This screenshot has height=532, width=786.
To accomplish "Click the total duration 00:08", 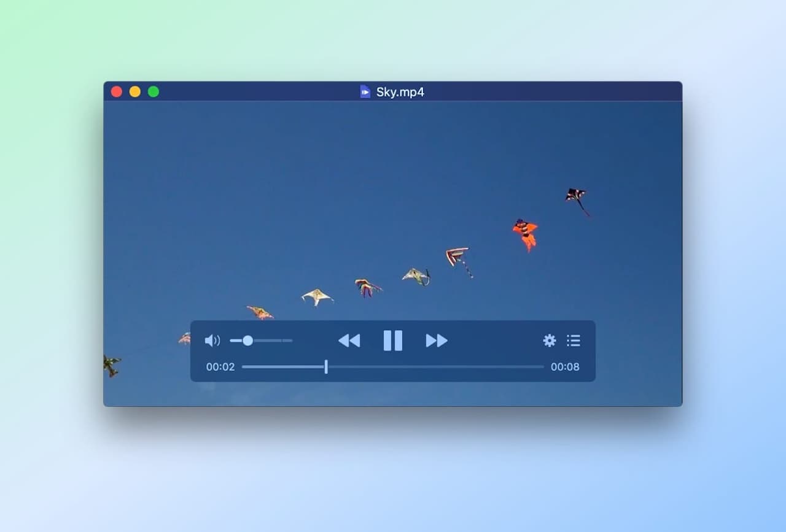I will pos(565,367).
